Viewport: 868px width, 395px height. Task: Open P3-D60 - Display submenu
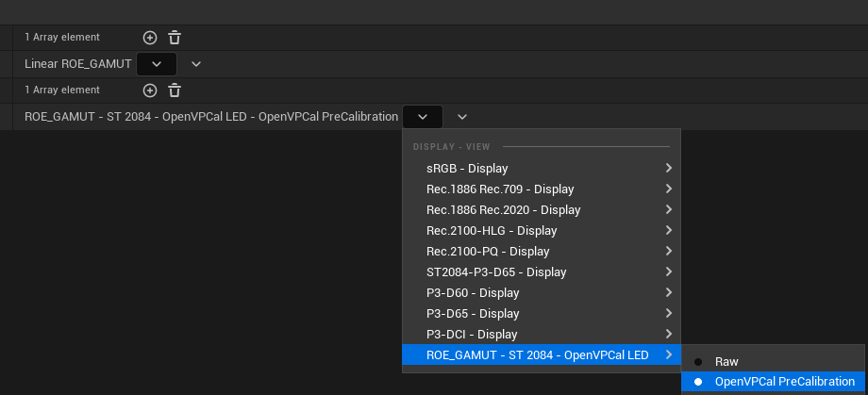[x=542, y=292]
